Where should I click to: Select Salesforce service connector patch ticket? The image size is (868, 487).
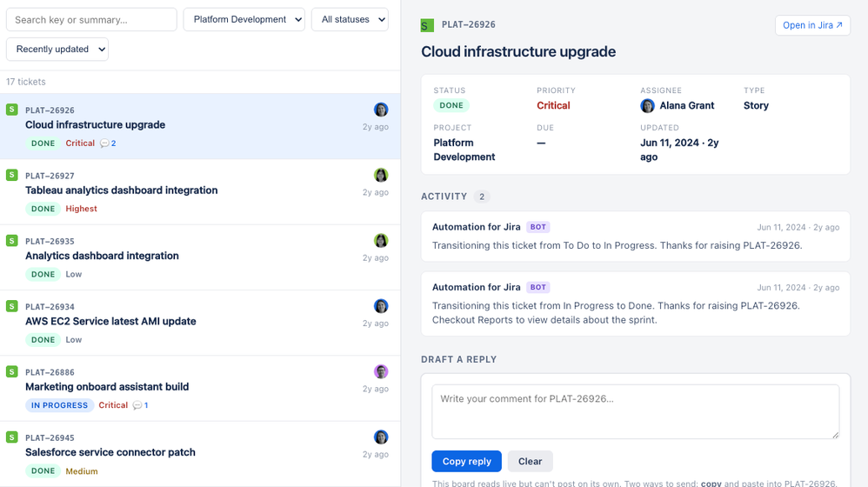tap(200, 454)
